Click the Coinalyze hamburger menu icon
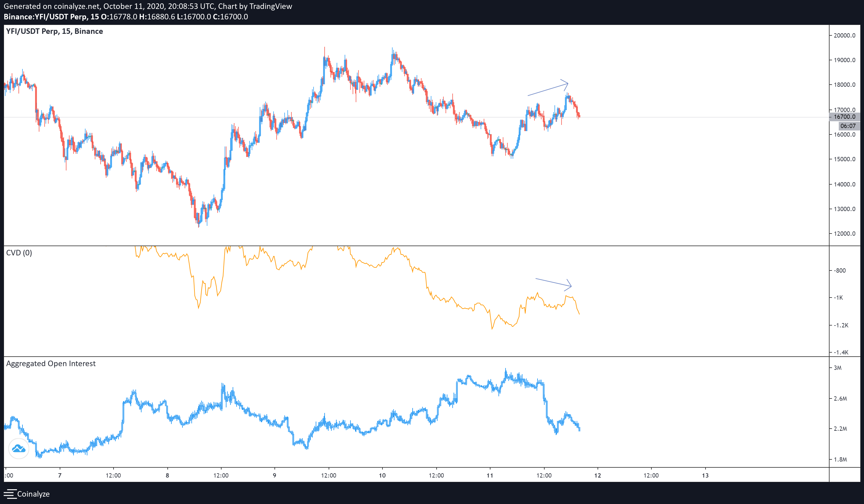Screen dimensions: 864x504 tap(10, 494)
